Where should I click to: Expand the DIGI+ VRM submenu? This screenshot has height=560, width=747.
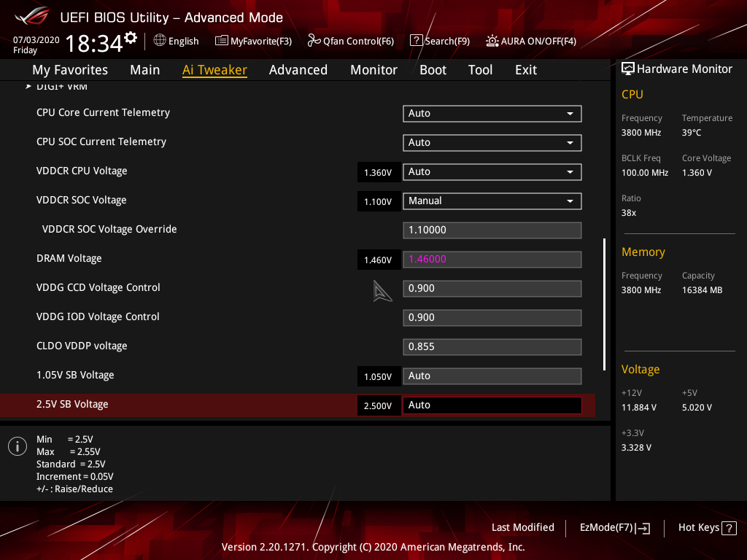[61, 86]
